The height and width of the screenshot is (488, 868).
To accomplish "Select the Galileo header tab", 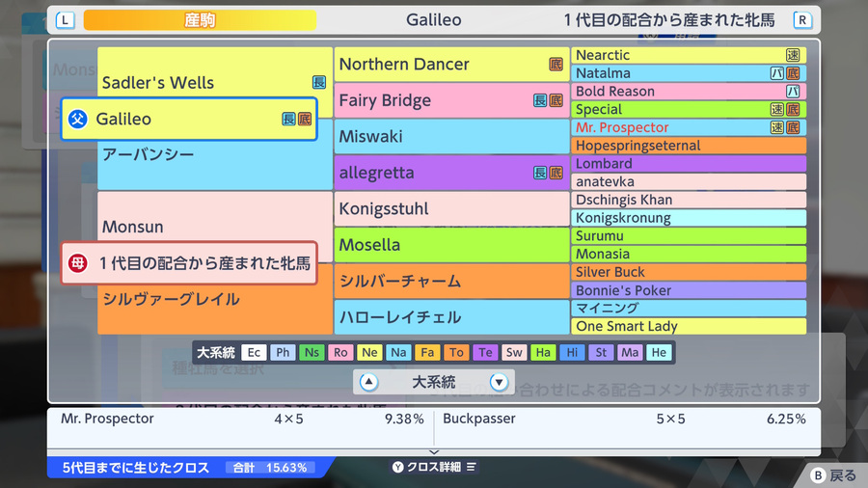I will (433, 20).
